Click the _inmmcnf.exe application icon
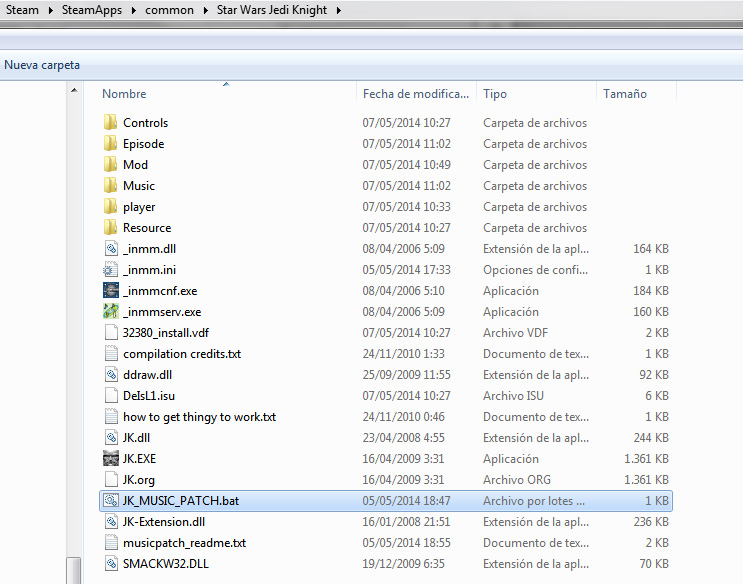743x584 pixels. click(111, 290)
